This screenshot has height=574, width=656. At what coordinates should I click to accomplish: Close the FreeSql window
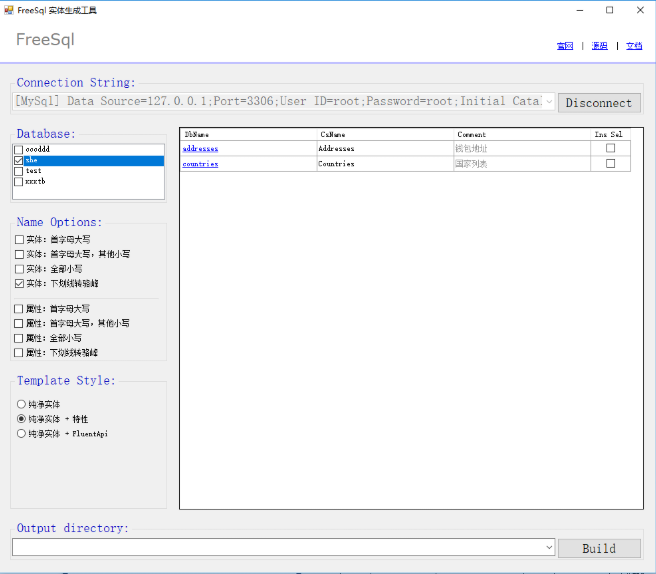click(x=640, y=10)
